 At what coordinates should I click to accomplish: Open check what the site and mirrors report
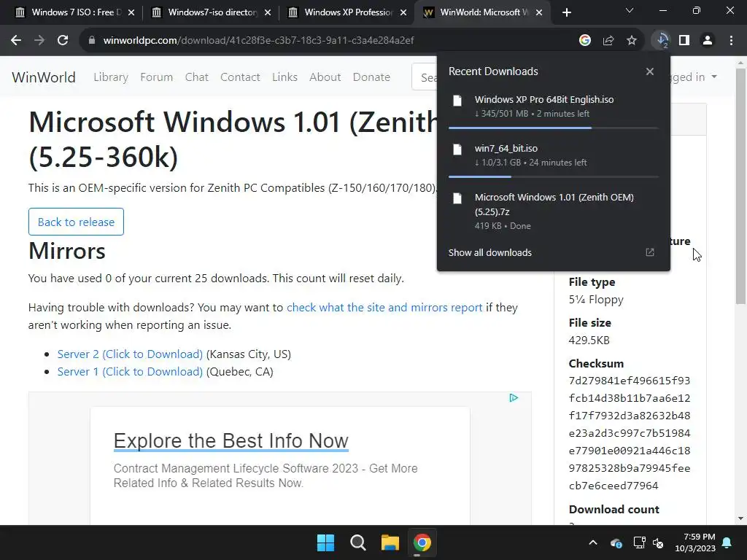(x=384, y=308)
